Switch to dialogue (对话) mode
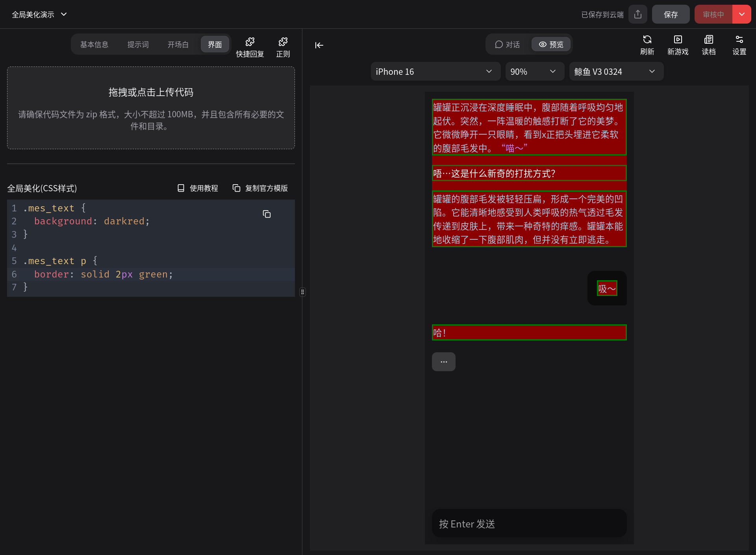This screenshot has height=555, width=756. (x=508, y=44)
